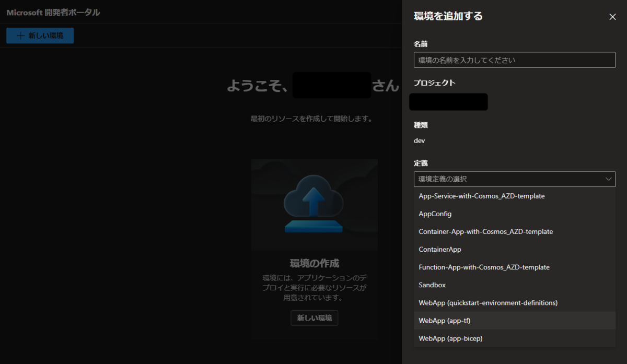
Task: Click 新しい環境 button in the 環境の作成 card
Action: 315,318
